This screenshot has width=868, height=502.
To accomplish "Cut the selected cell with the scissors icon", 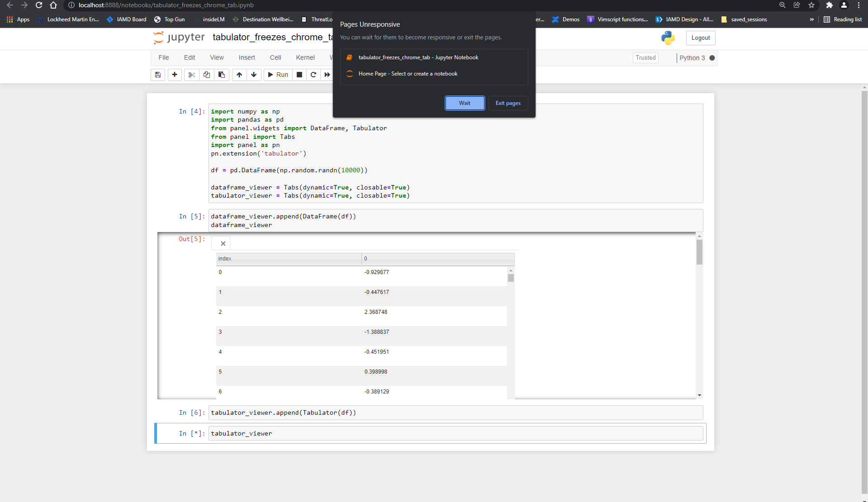I will (x=191, y=75).
